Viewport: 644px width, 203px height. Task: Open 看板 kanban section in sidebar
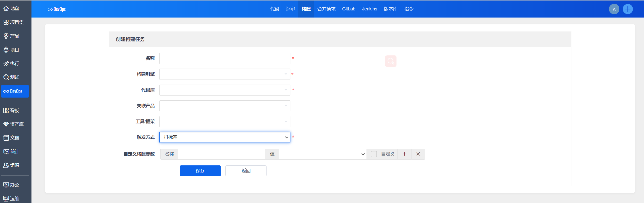[14, 111]
